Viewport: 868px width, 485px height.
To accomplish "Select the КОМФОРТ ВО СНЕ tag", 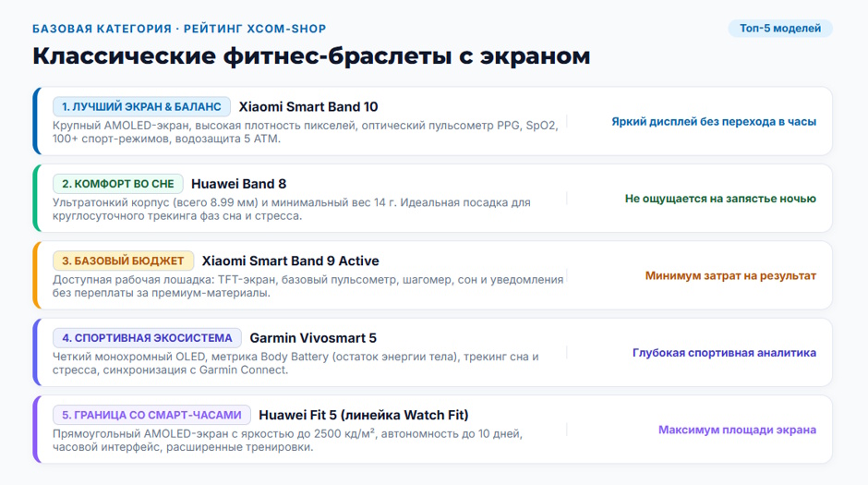I will pos(118,184).
